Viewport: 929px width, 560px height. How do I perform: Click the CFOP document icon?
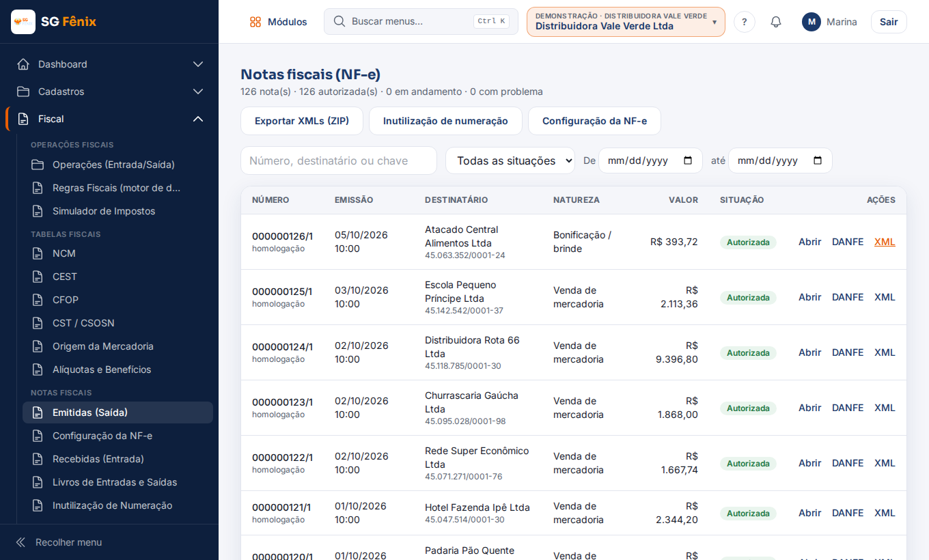38,300
